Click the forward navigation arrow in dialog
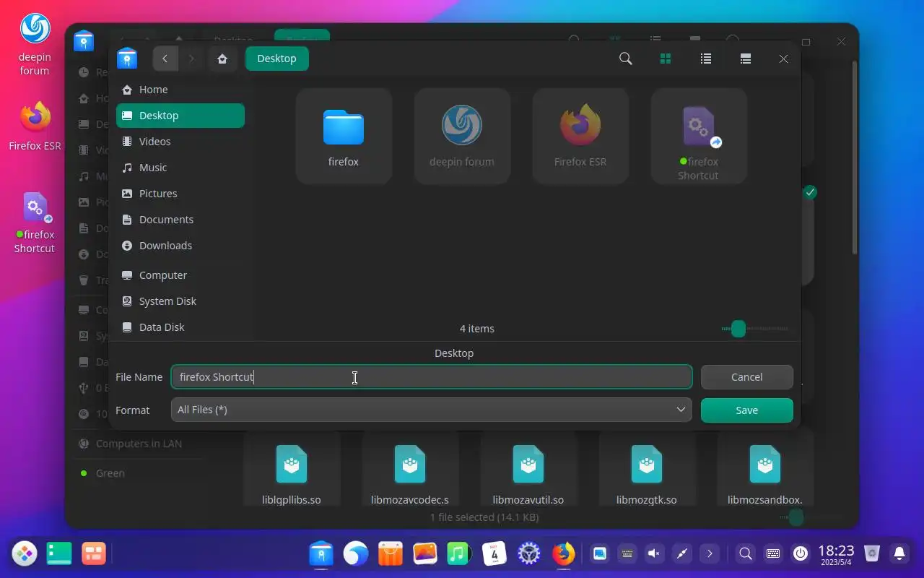 [x=191, y=59]
